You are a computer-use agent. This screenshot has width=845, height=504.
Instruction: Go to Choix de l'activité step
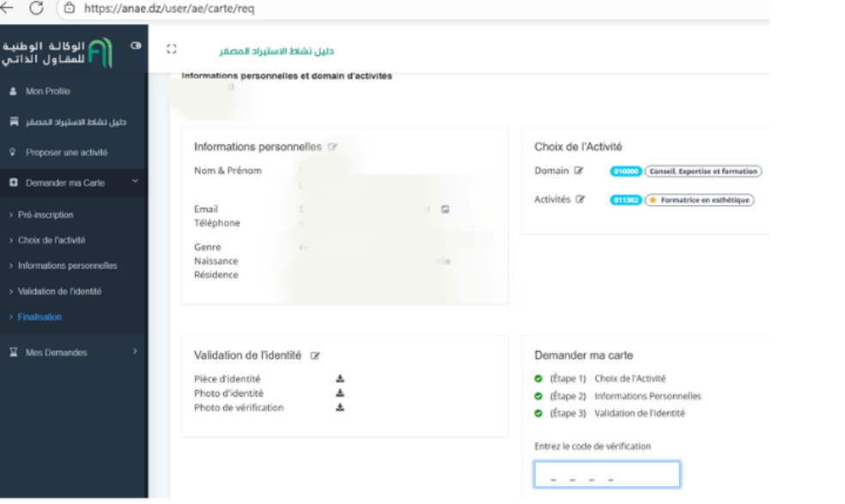coord(52,240)
